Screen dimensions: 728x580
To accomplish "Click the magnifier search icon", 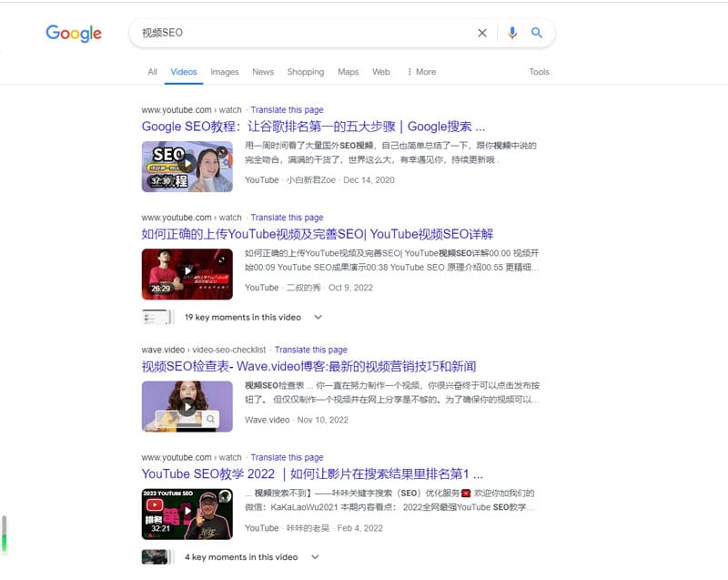I will 537,33.
